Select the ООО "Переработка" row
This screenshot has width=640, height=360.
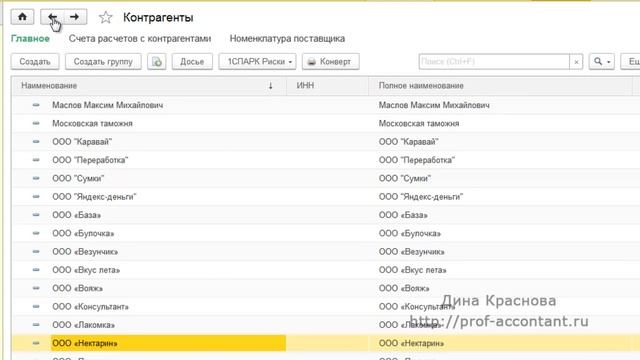(x=326, y=160)
